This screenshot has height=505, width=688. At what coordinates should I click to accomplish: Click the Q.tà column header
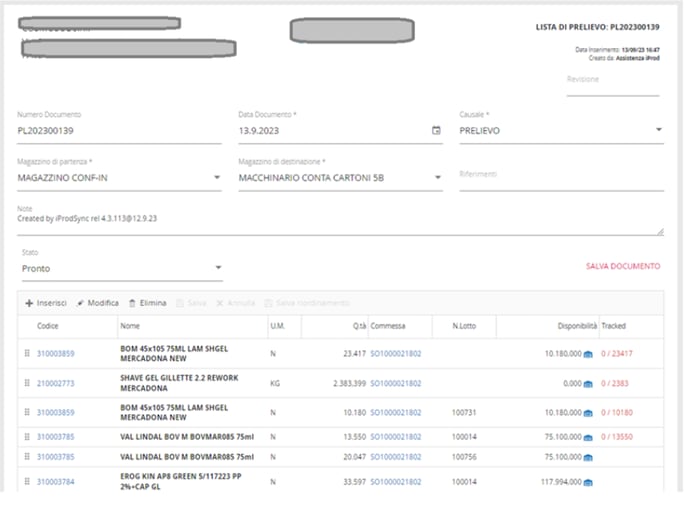tap(359, 326)
